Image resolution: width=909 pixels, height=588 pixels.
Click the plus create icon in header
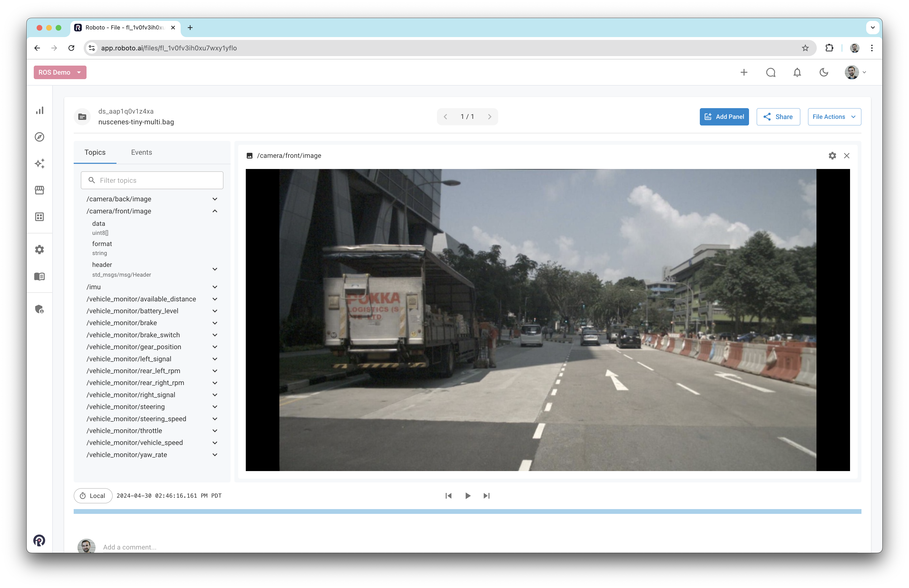pos(744,72)
